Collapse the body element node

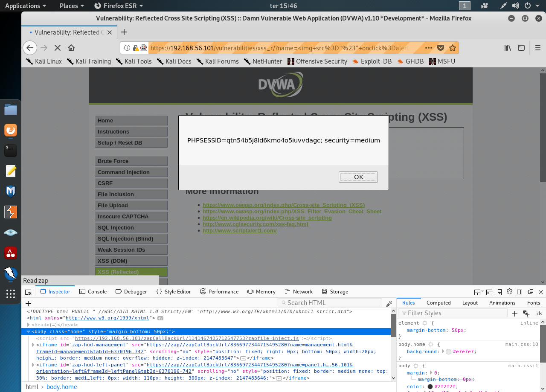click(28, 331)
